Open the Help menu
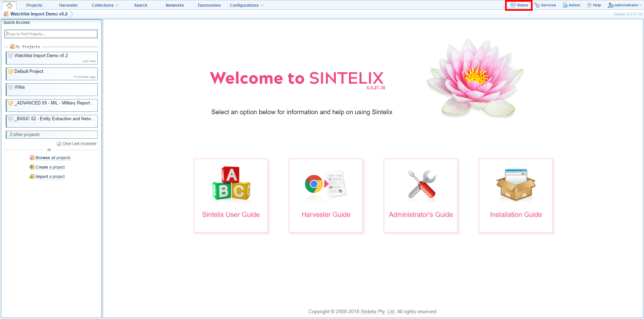The image size is (644, 319). pyautogui.click(x=594, y=5)
